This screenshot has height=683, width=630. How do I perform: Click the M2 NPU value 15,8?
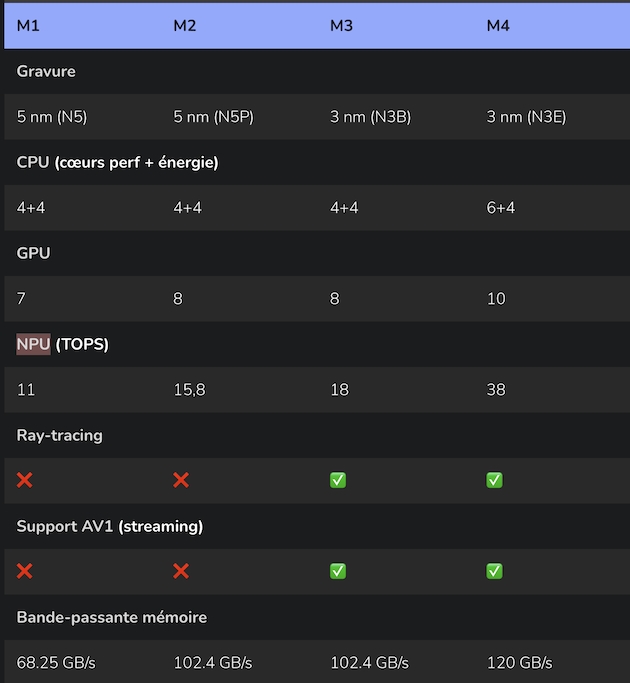click(189, 389)
